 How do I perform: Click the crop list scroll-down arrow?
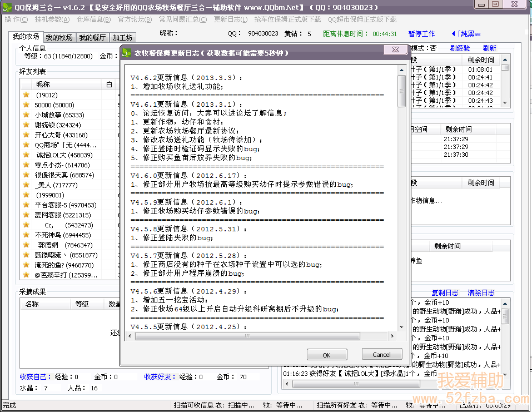(505, 103)
